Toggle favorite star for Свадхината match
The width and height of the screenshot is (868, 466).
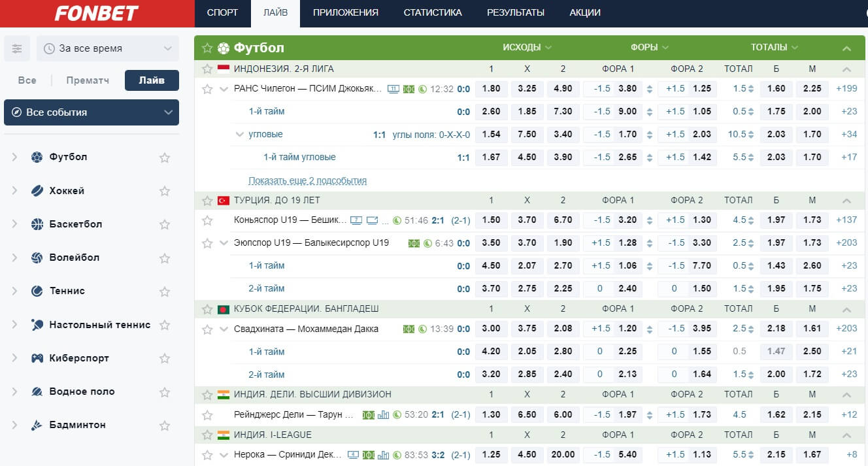pos(207,329)
